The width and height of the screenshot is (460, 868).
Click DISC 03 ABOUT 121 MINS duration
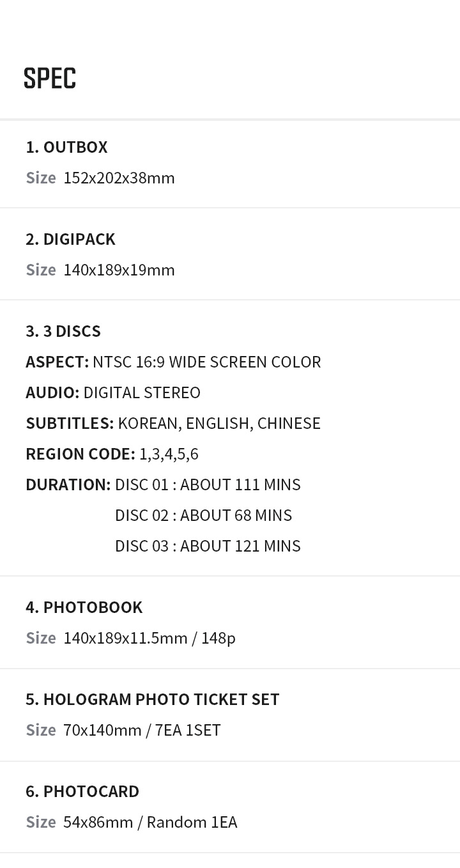click(x=208, y=546)
